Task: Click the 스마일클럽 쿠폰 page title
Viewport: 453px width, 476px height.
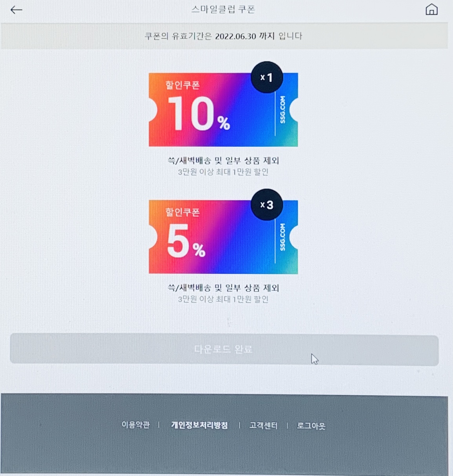Action: click(x=223, y=9)
